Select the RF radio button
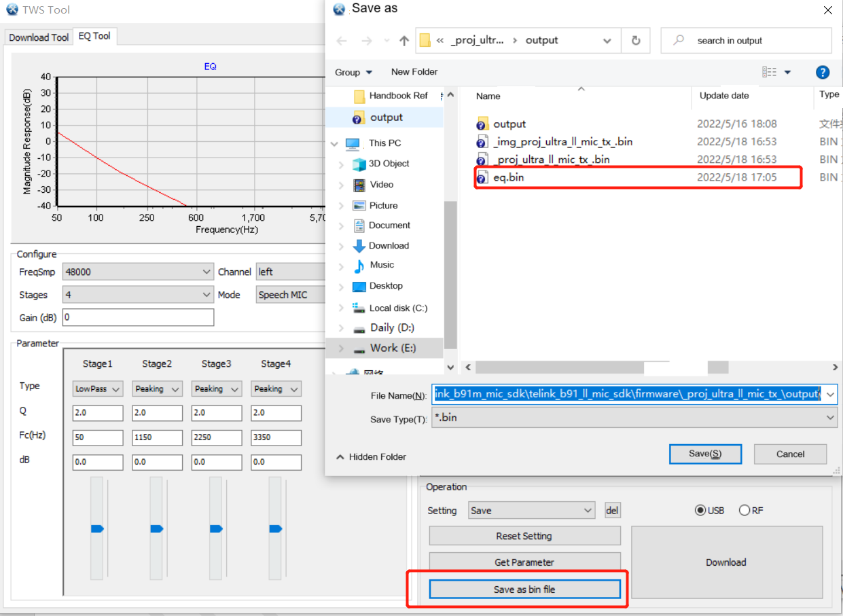The height and width of the screenshot is (616, 843). point(745,511)
